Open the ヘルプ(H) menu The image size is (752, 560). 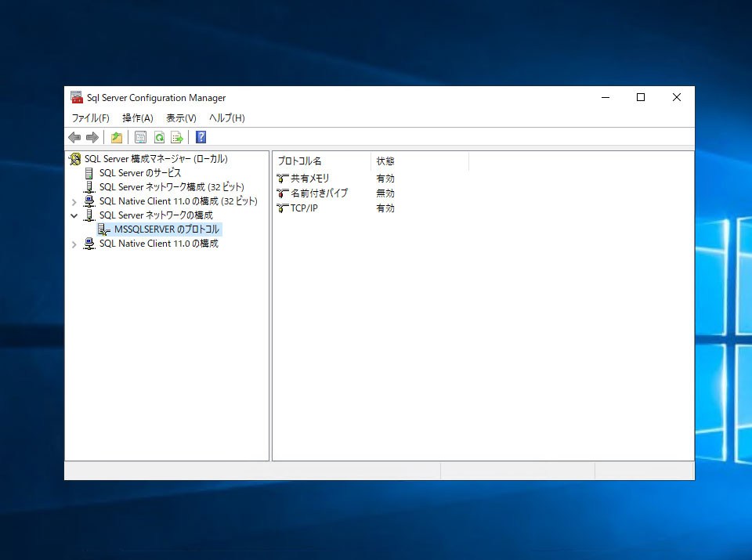pos(227,118)
